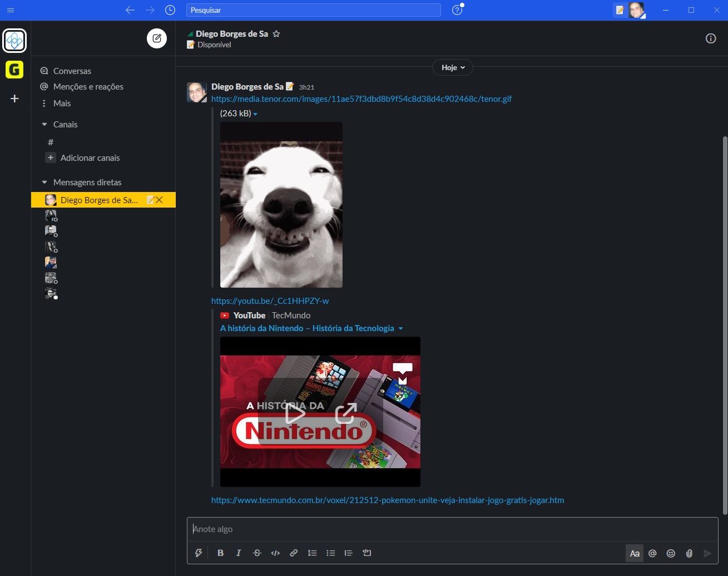The width and height of the screenshot is (728, 576).
Task: Hide formatting toolbar with Aa button
Action: (x=635, y=553)
